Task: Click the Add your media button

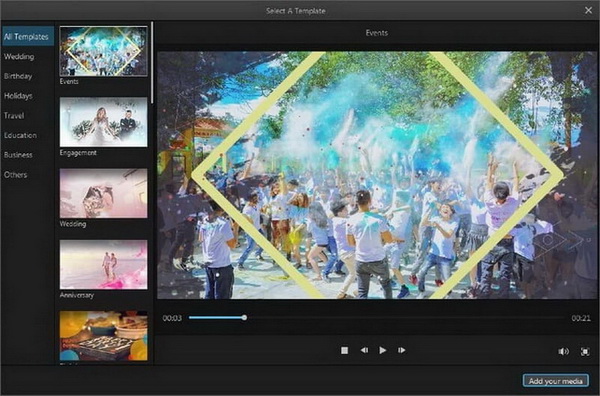Action: coord(556,381)
